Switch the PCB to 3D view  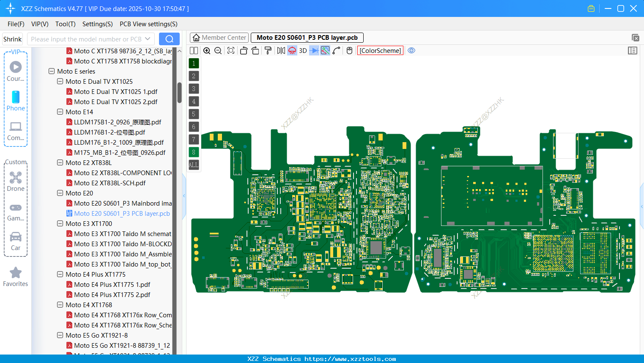(x=302, y=50)
